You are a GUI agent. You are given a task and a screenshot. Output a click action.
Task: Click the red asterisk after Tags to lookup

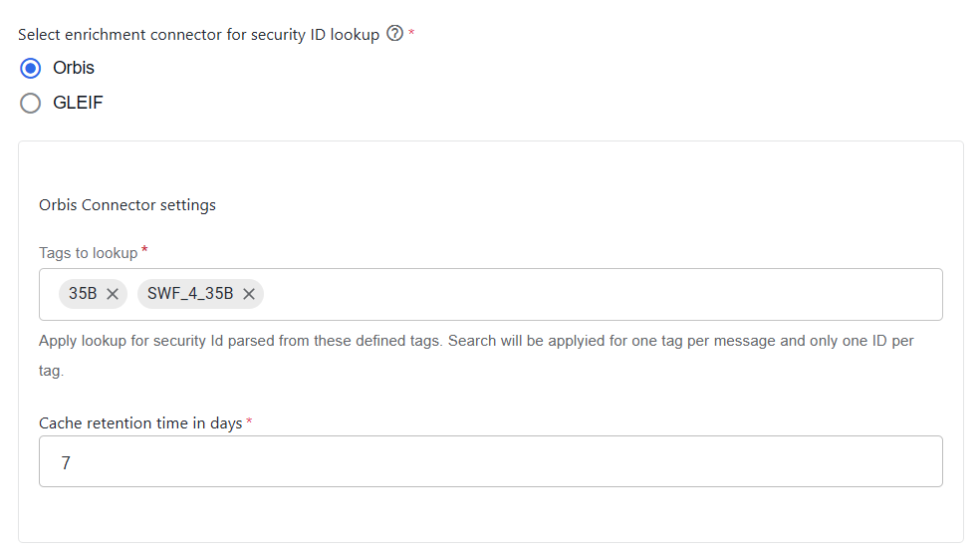click(x=144, y=250)
